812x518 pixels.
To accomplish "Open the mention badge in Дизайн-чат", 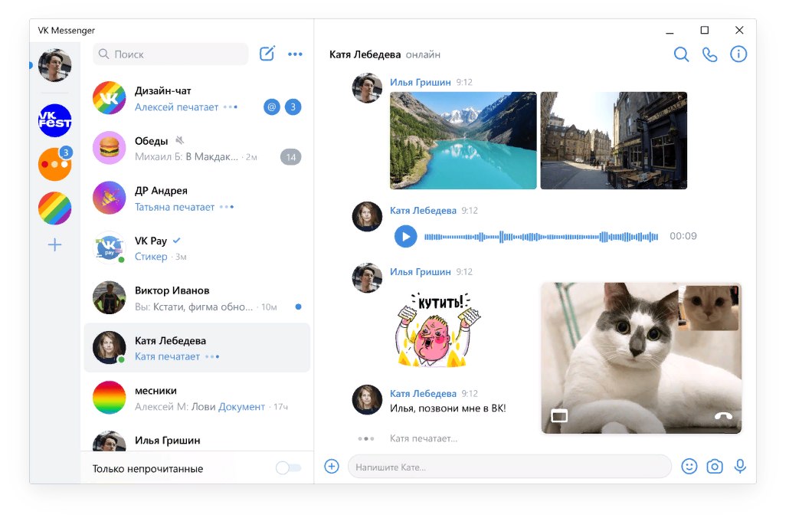I will pyautogui.click(x=272, y=107).
